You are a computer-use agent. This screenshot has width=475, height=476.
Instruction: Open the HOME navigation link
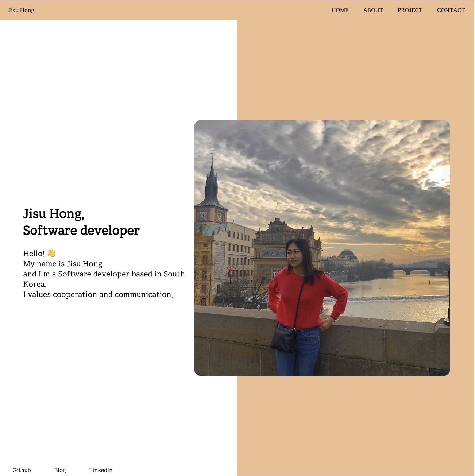[340, 10]
